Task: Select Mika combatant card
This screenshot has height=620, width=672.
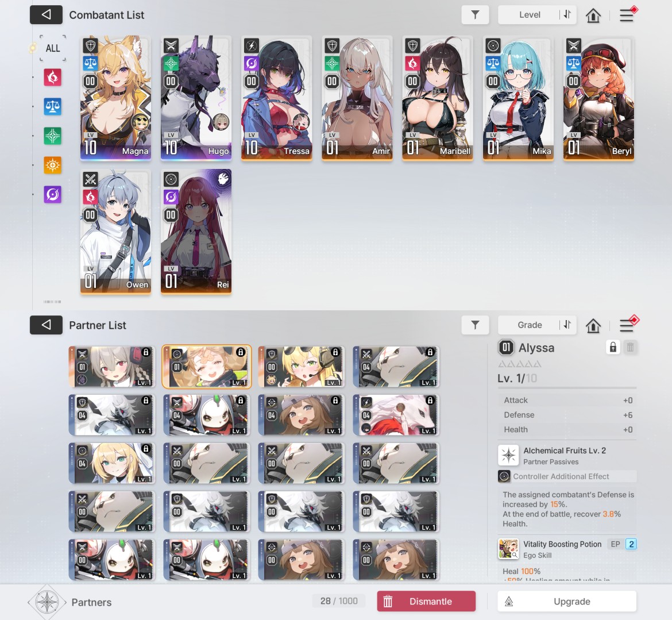Action: pos(518,99)
